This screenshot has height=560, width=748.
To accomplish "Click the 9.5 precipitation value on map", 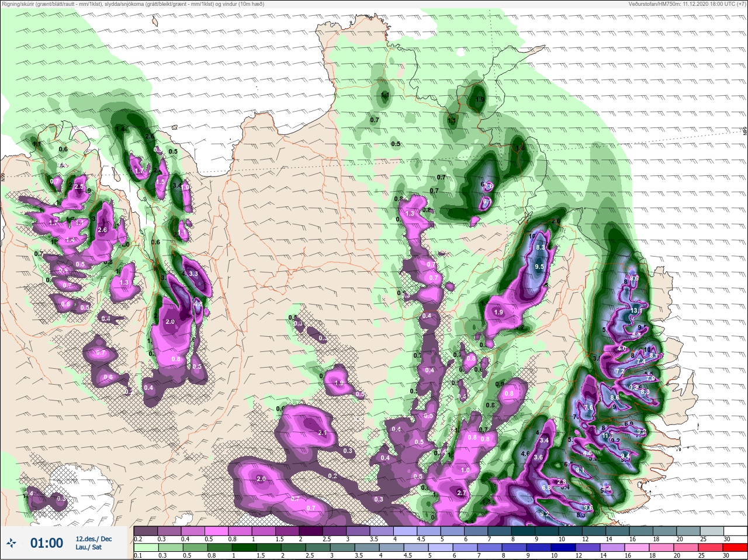I will 539,267.
